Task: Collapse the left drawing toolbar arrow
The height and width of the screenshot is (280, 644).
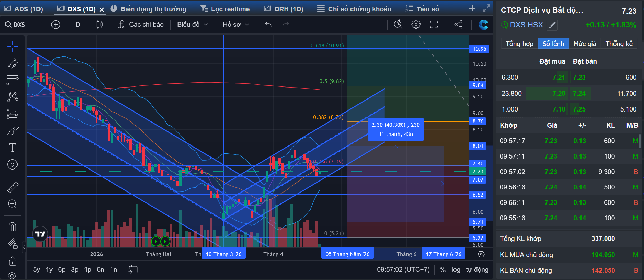Action: 24,247
